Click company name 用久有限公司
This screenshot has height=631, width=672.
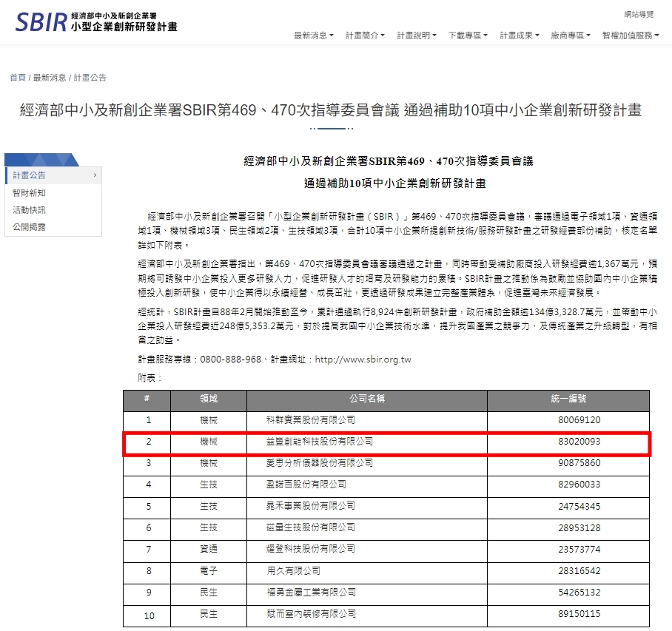point(294,570)
